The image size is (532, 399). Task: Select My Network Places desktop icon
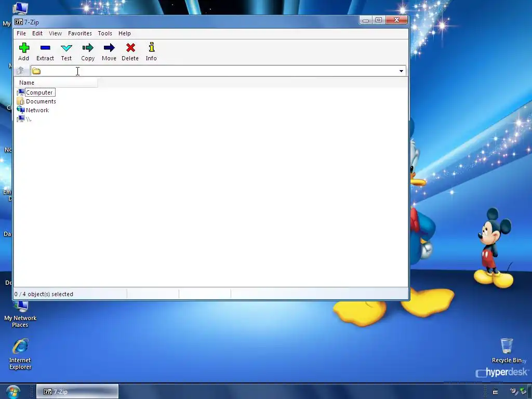click(20, 314)
